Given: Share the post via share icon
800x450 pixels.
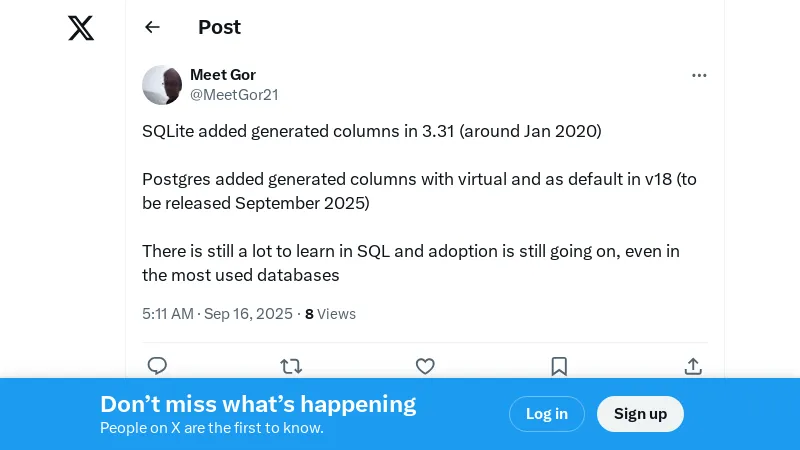Looking at the screenshot, I should [693, 366].
